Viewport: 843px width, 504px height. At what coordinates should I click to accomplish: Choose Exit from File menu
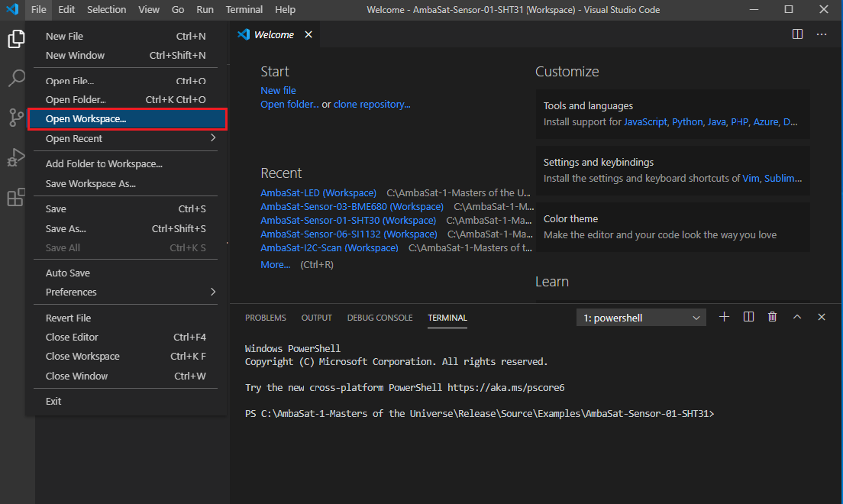(x=127, y=401)
